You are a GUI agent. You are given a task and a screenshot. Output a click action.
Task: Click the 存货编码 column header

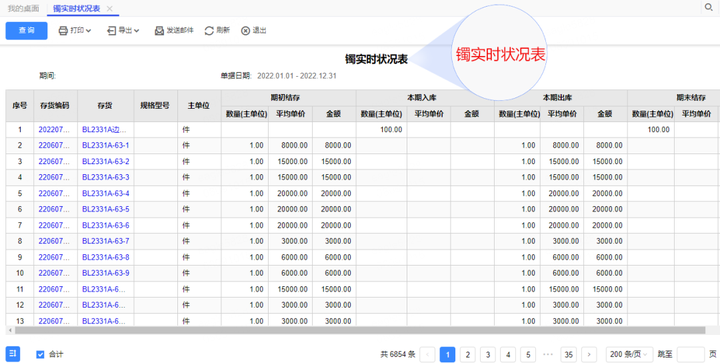pyautogui.click(x=55, y=106)
